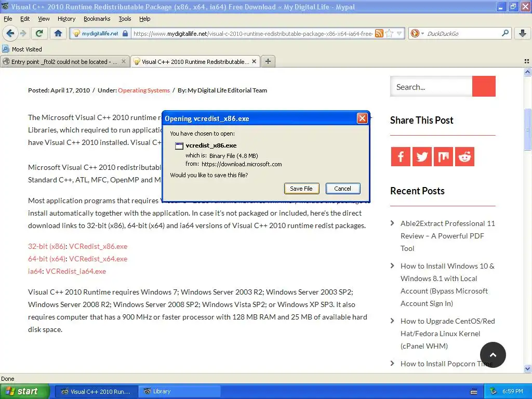Click the page scrollbar up arrow
This screenshot has height=399, width=532.
(527, 72)
